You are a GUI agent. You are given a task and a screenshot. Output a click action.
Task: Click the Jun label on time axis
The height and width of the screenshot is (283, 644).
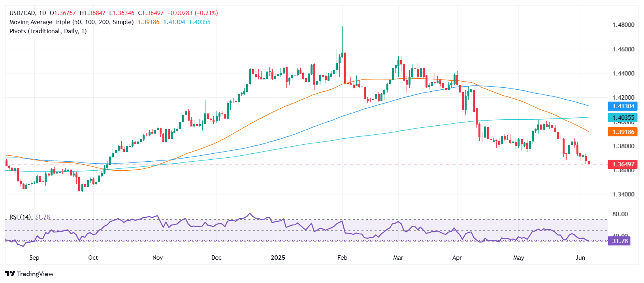point(580,258)
